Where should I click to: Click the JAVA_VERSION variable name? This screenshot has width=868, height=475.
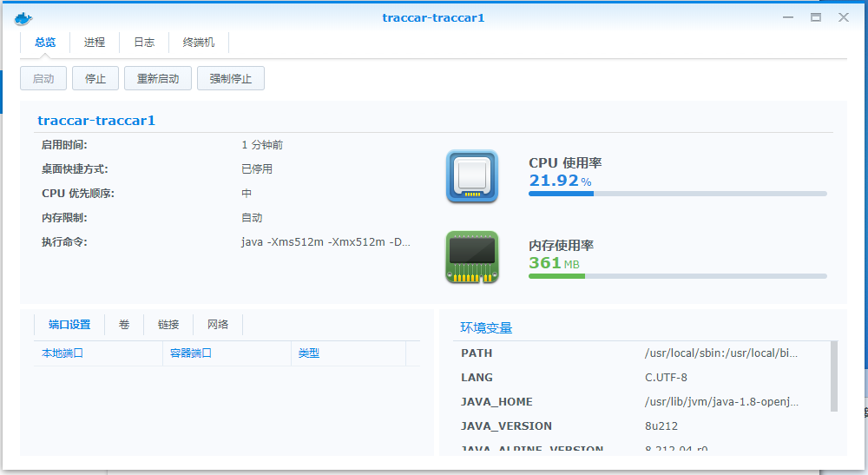tap(507, 426)
